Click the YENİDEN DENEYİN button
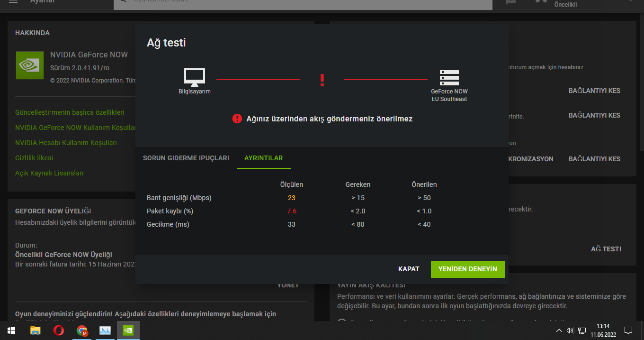The height and width of the screenshot is (340, 644). 468,269
